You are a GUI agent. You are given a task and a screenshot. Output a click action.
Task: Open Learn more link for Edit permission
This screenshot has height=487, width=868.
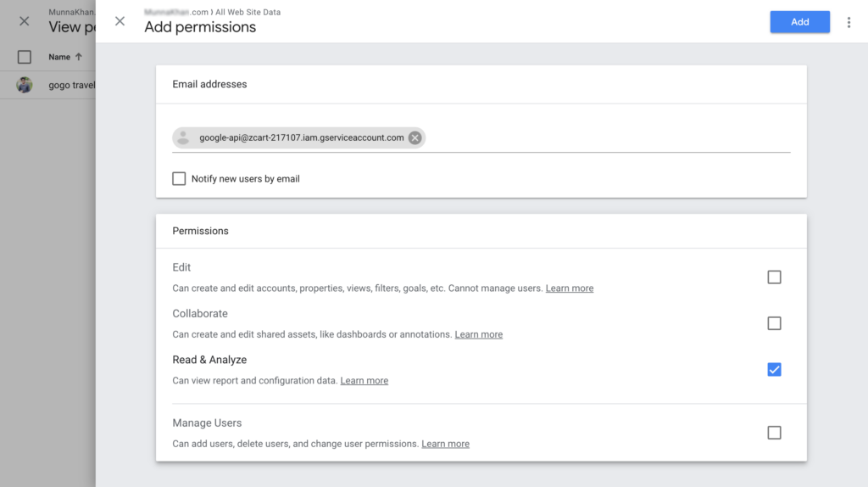569,288
